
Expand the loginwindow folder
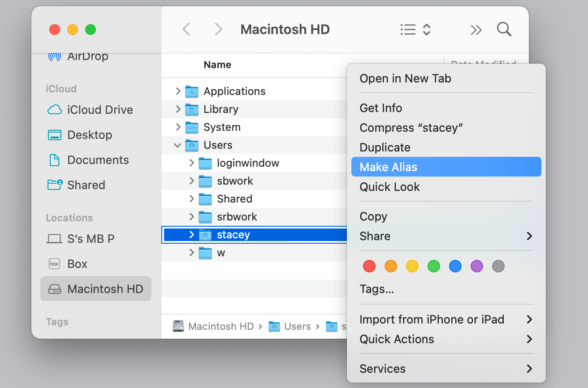(191, 163)
